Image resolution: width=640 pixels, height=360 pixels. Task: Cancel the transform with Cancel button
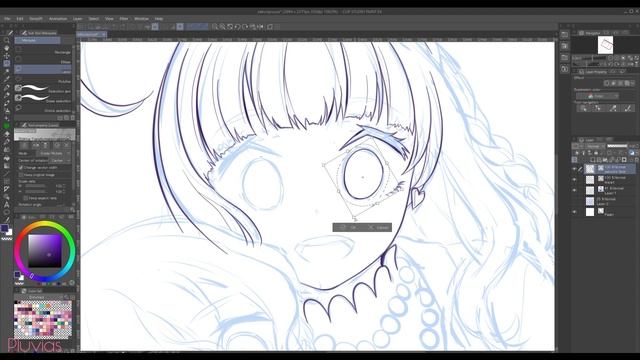coord(378,227)
